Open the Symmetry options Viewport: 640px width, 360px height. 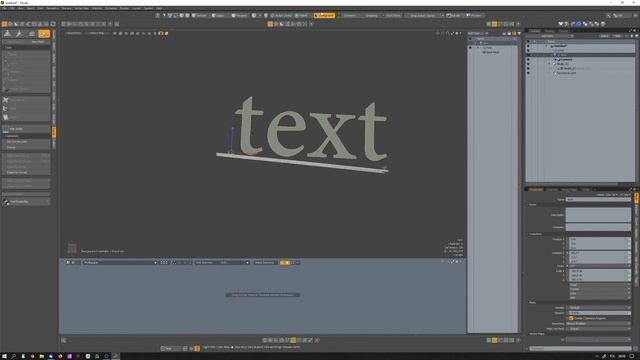(x=349, y=16)
